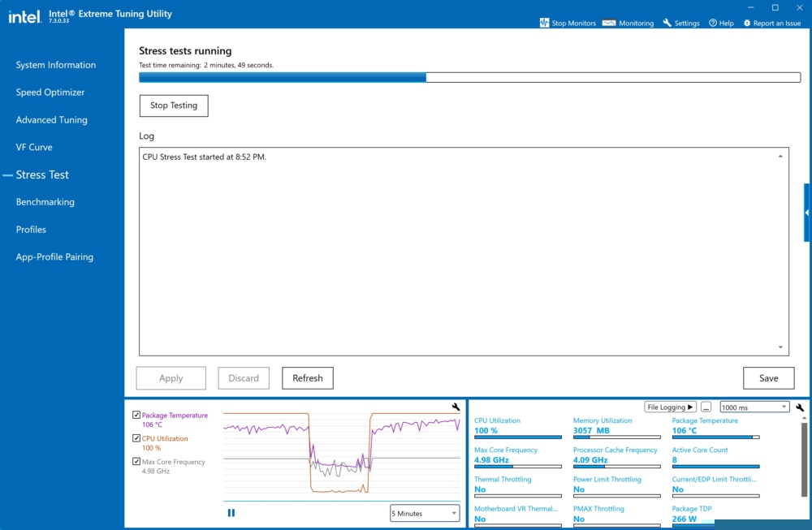Click Thermal Throttling No value
Viewport: 812px width, 530px height.
(x=480, y=489)
